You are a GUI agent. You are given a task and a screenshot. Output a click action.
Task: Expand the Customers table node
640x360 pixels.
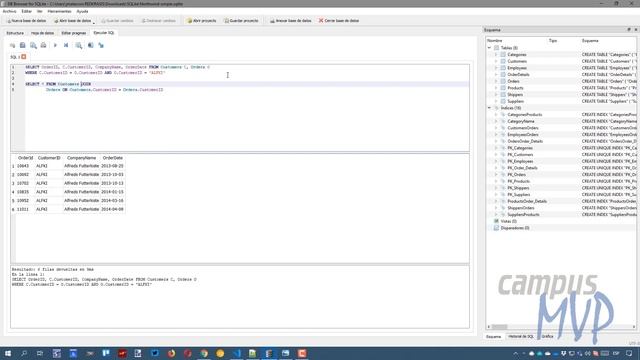point(496,61)
